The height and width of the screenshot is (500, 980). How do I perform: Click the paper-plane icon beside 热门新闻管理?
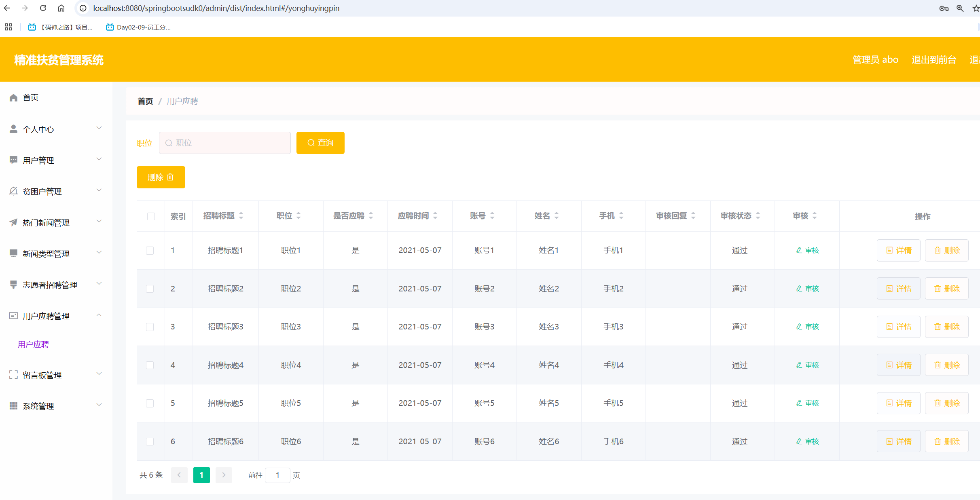point(13,222)
